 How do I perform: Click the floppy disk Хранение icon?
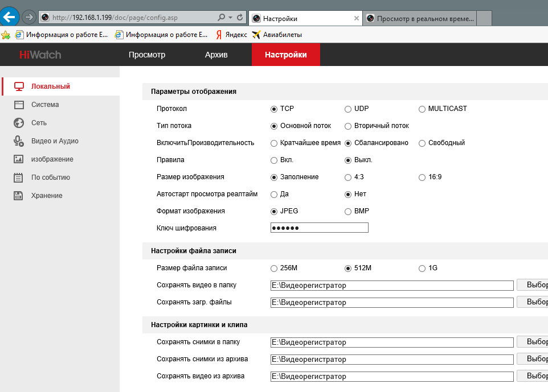19,196
